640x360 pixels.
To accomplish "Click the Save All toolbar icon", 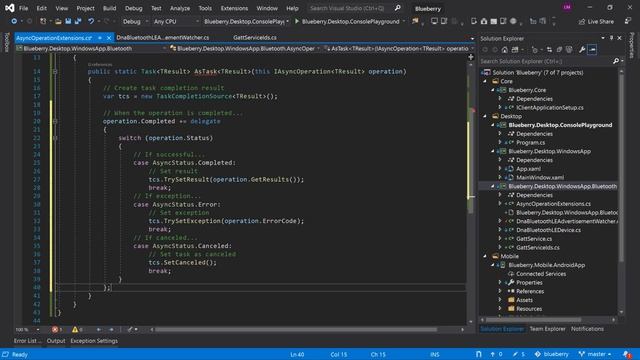I will click(x=78, y=21).
